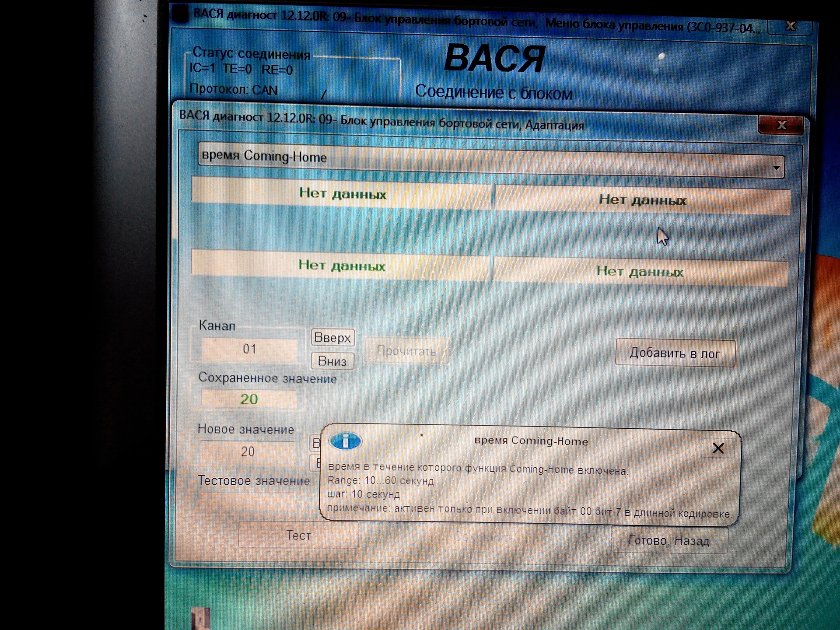Click the Тест button
This screenshot has height=630, width=840.
click(298, 535)
